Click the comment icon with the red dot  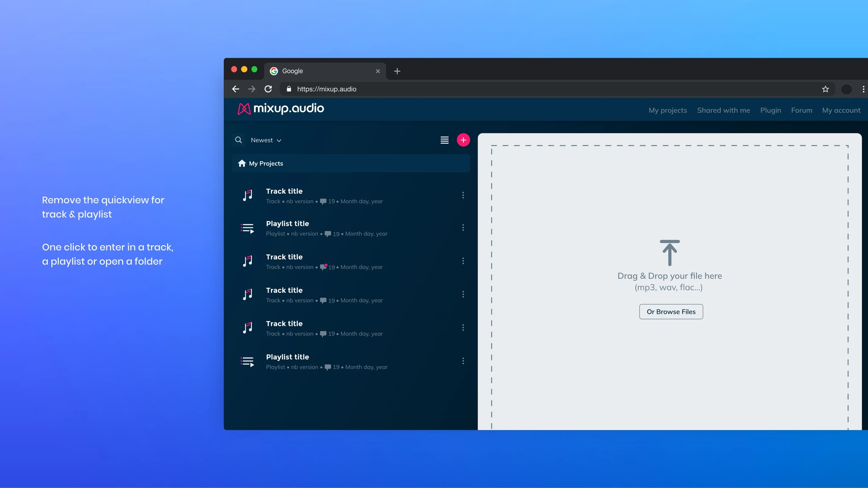pyautogui.click(x=323, y=266)
